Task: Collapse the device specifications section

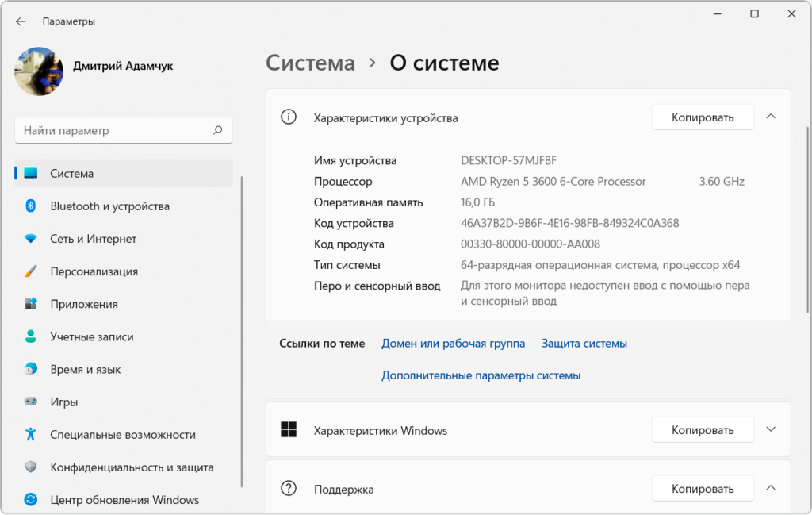Action: (770, 117)
